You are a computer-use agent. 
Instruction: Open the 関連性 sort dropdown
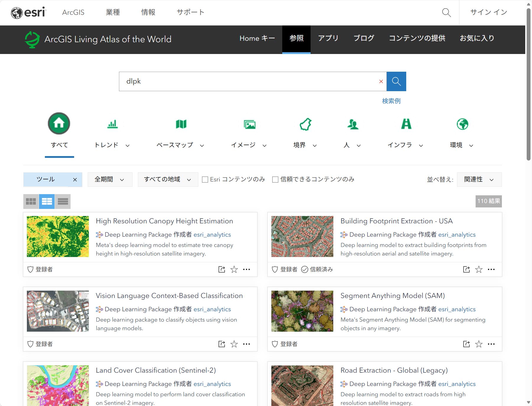coord(479,179)
